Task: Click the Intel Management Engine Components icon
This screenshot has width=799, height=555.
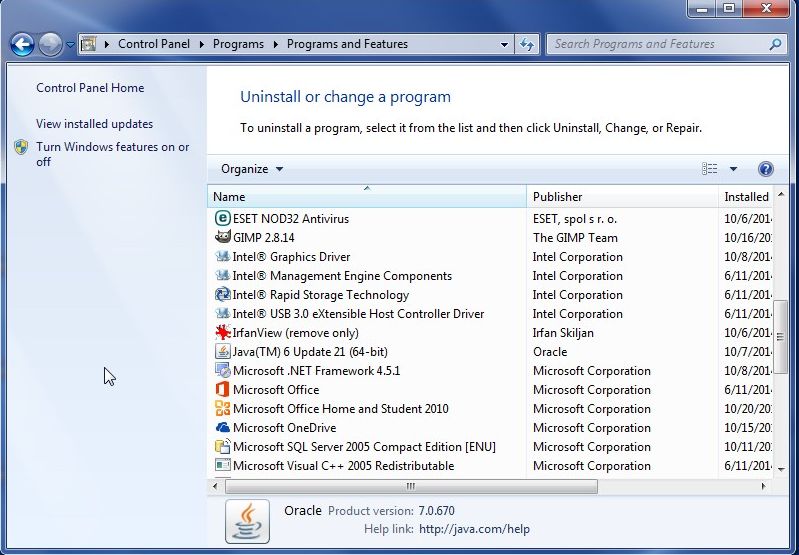Action: 222,276
